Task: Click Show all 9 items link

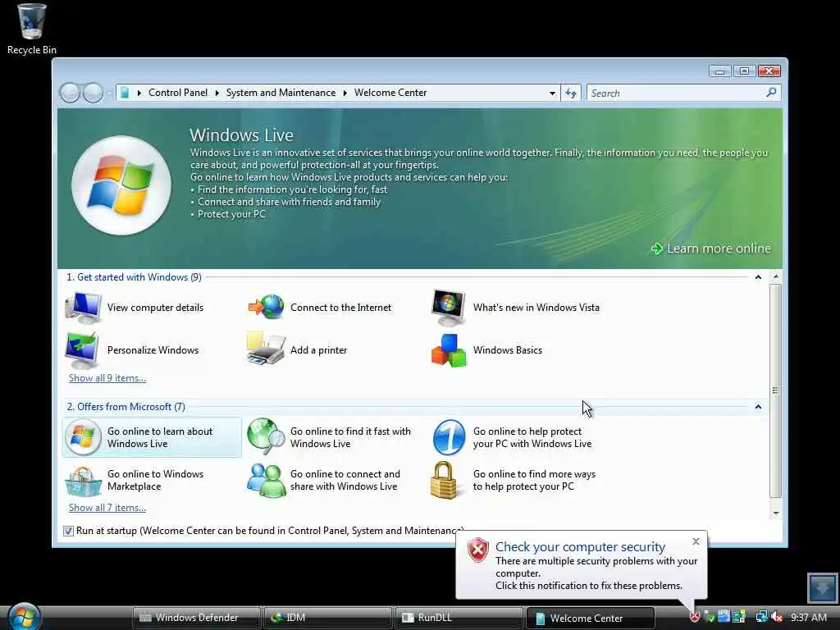Action: 107,378
